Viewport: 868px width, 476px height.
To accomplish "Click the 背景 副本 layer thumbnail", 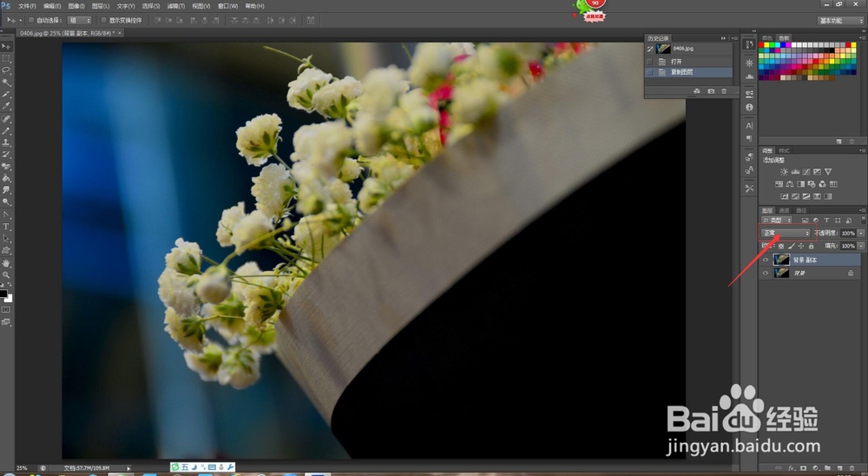I will (782, 260).
